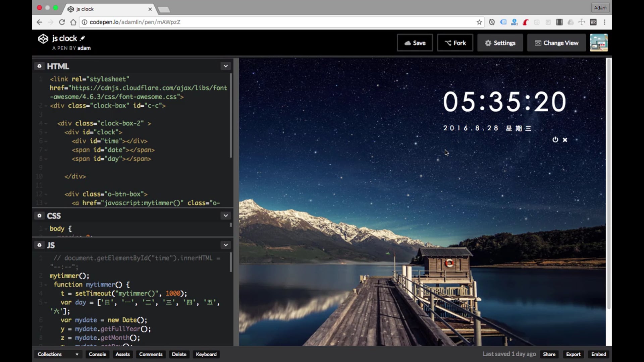Click the user avatar thumbnail

[599, 43]
